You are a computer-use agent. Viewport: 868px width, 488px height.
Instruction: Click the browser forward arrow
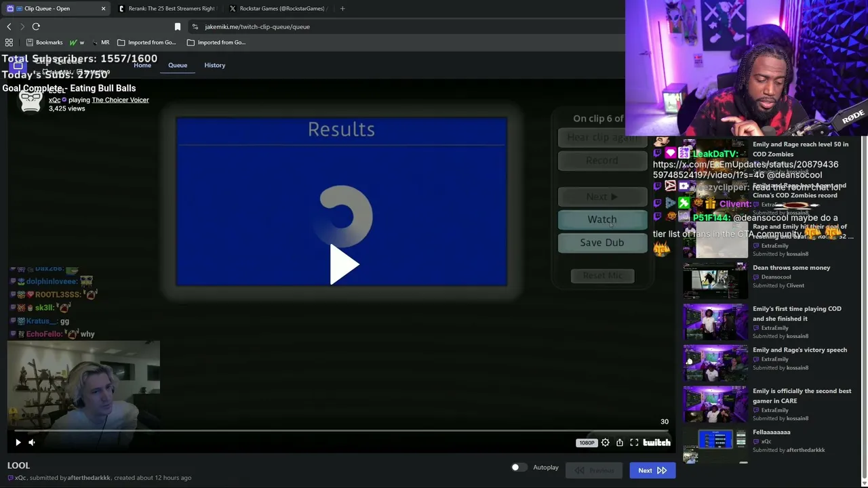tap(22, 26)
